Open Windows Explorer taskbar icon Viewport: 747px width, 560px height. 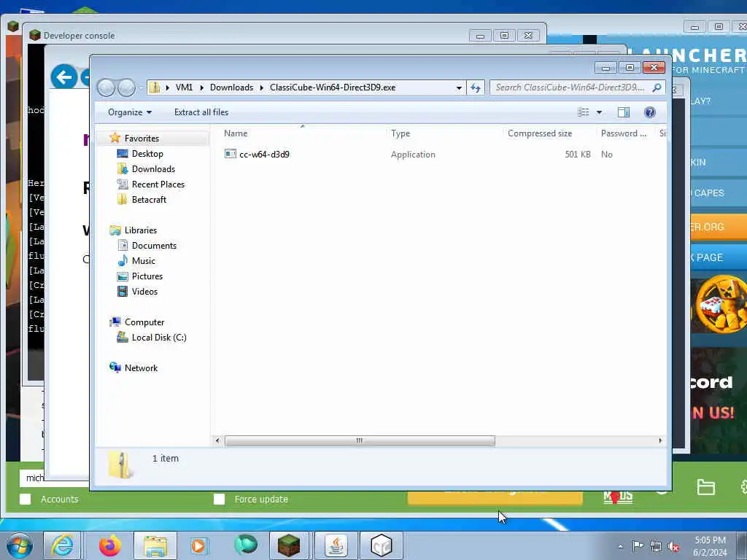click(155, 545)
